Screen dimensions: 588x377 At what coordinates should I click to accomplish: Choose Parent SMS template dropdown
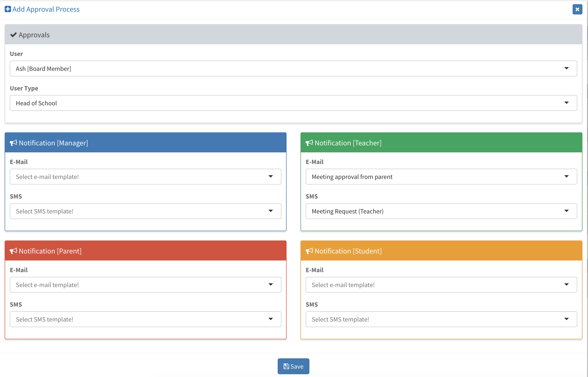click(145, 319)
